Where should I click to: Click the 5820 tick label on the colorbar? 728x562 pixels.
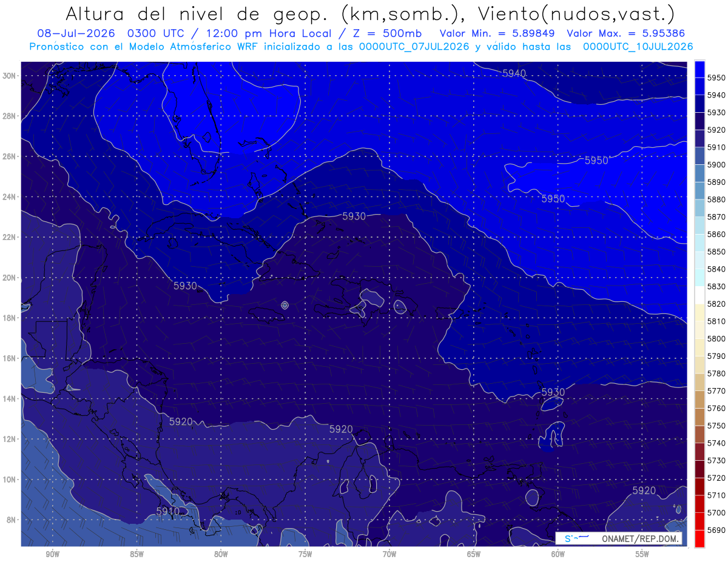coord(716,304)
